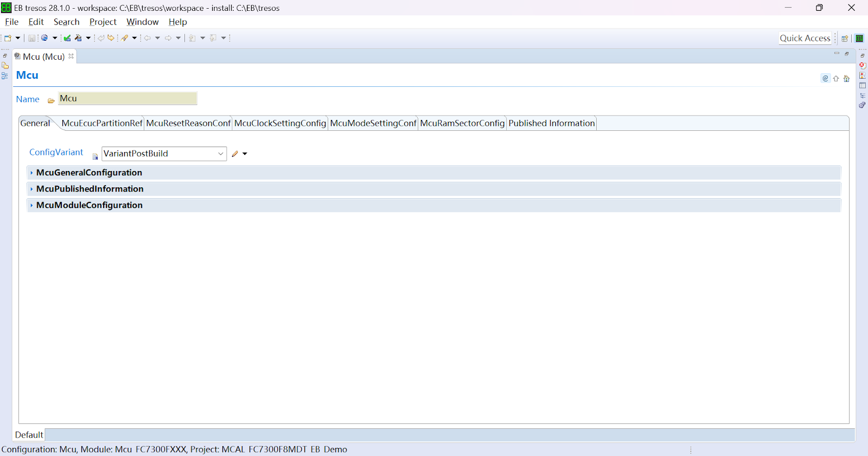Switch to the McuClockSettingConfig tab
Viewport: 868px width, 456px height.
pos(280,123)
